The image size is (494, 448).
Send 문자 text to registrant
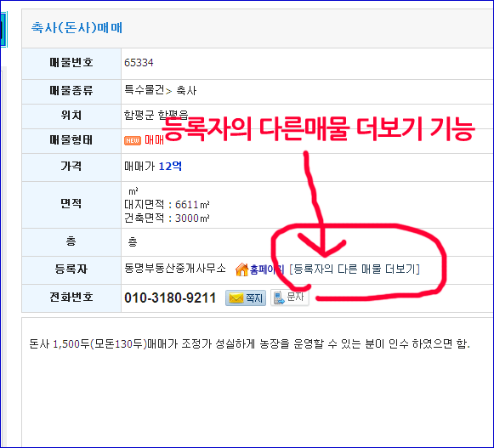pyautogui.click(x=290, y=298)
